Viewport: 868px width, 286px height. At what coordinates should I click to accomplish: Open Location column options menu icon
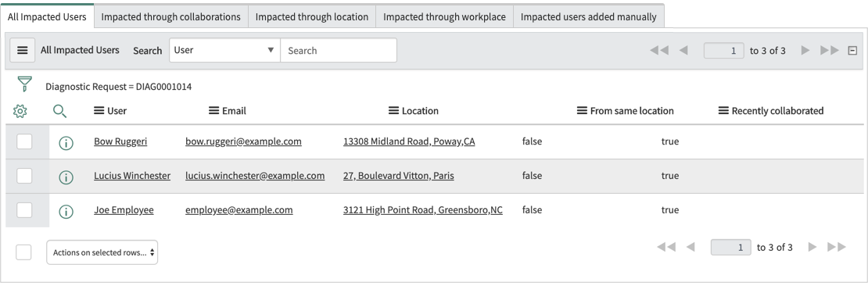[x=393, y=111]
